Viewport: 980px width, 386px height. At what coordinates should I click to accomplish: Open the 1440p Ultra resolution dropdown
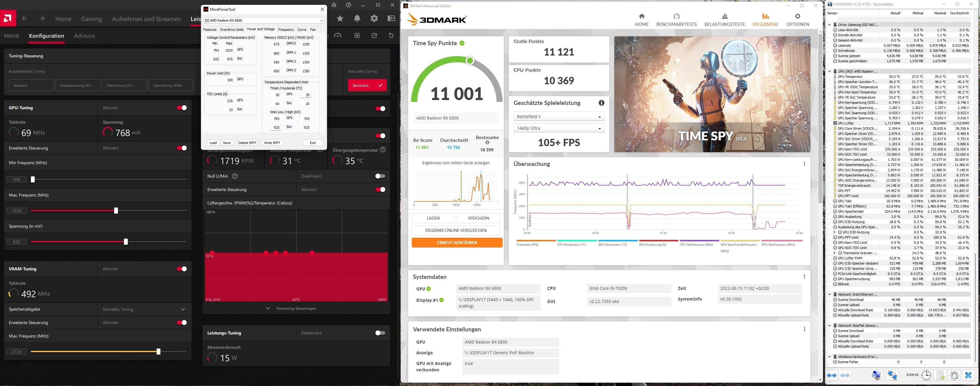(x=558, y=128)
